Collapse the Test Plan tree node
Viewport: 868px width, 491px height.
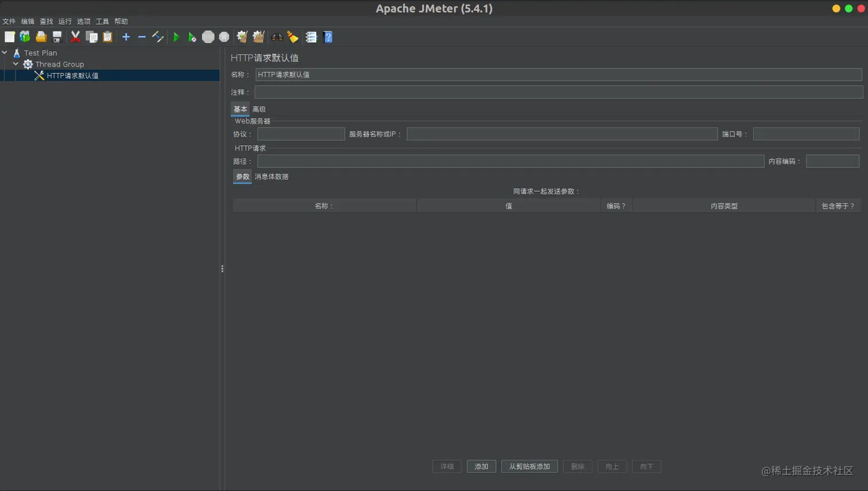[5, 52]
